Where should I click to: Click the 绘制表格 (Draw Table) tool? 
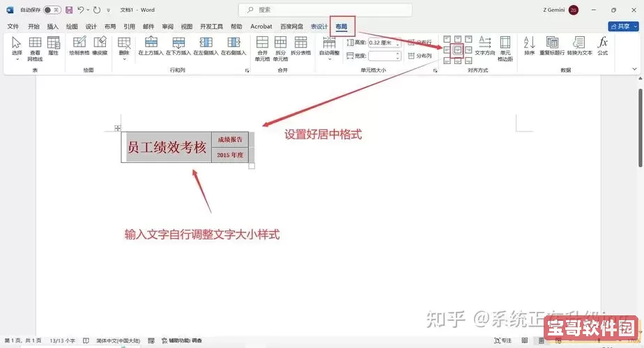79,46
